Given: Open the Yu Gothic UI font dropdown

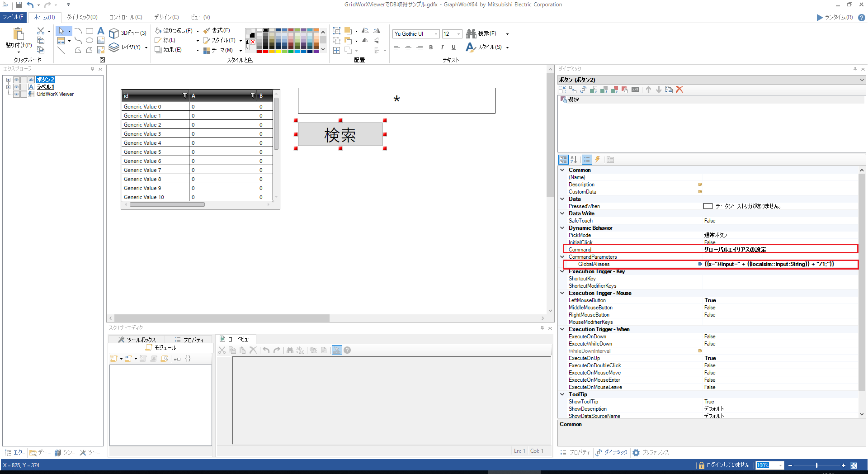Looking at the screenshot, I should point(436,34).
